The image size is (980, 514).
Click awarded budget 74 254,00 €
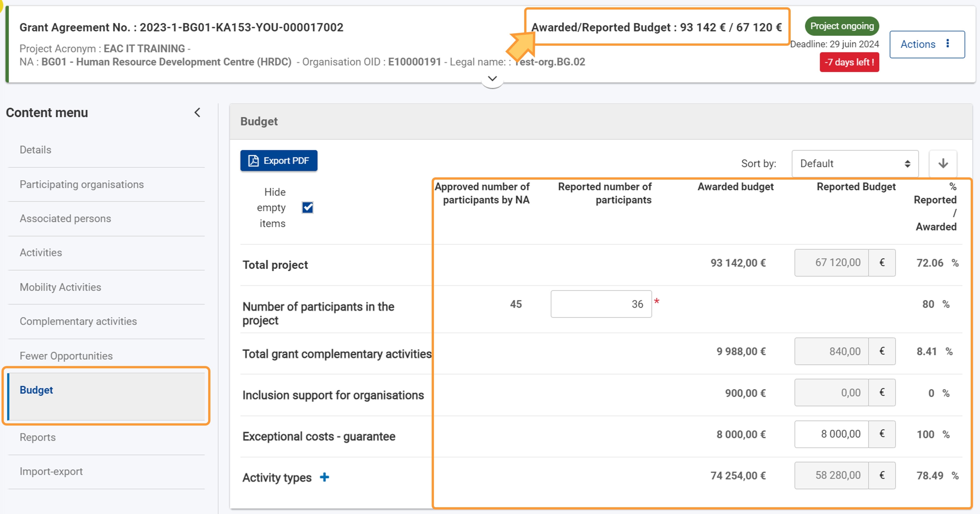tap(738, 476)
